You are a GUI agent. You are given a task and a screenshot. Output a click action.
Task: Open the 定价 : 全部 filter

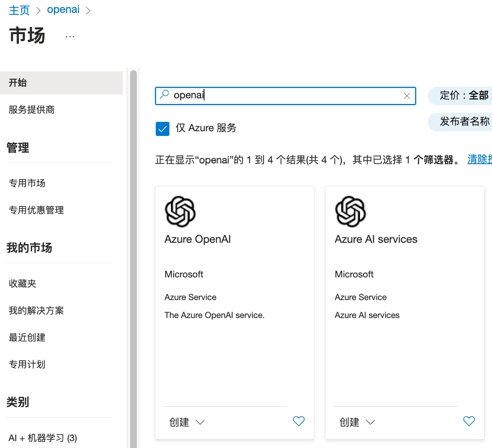460,96
